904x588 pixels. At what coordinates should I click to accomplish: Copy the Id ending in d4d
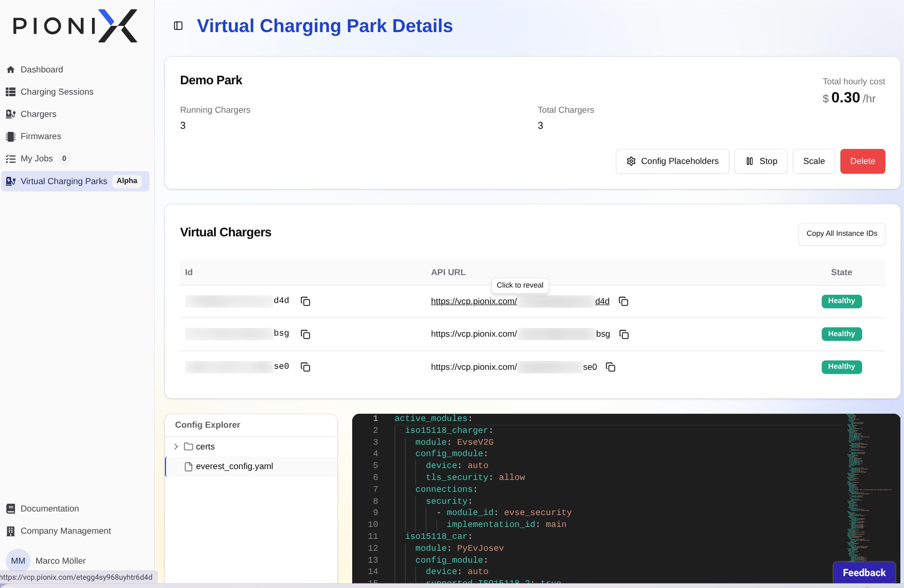306,301
